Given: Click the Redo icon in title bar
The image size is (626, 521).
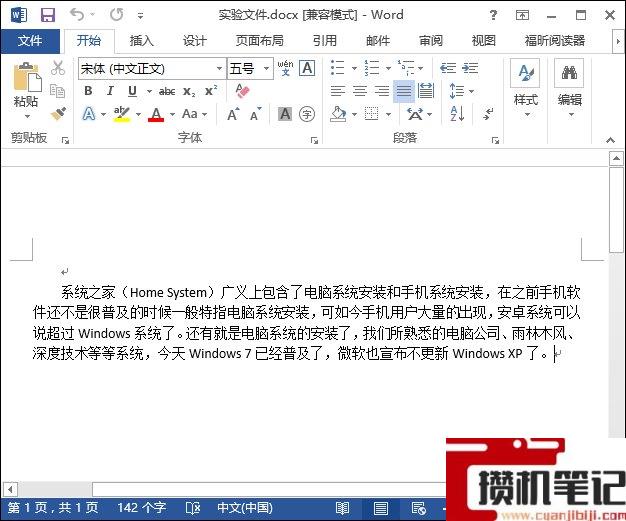Looking at the screenshot, I should coord(117,15).
